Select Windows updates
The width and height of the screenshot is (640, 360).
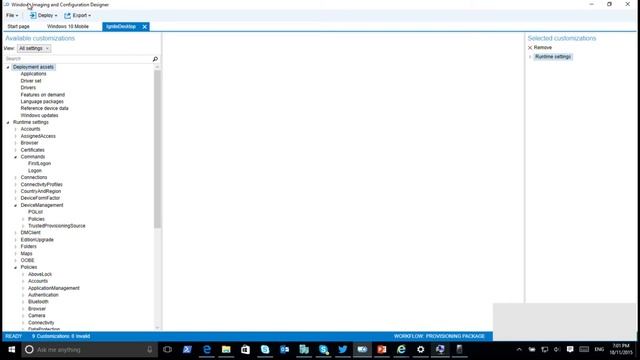[x=39, y=116]
